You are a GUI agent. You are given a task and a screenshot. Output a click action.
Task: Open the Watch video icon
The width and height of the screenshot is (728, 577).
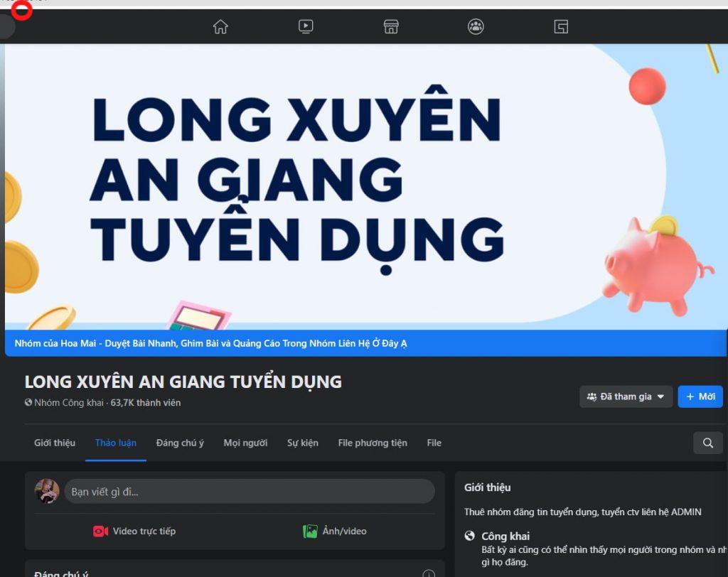click(306, 27)
